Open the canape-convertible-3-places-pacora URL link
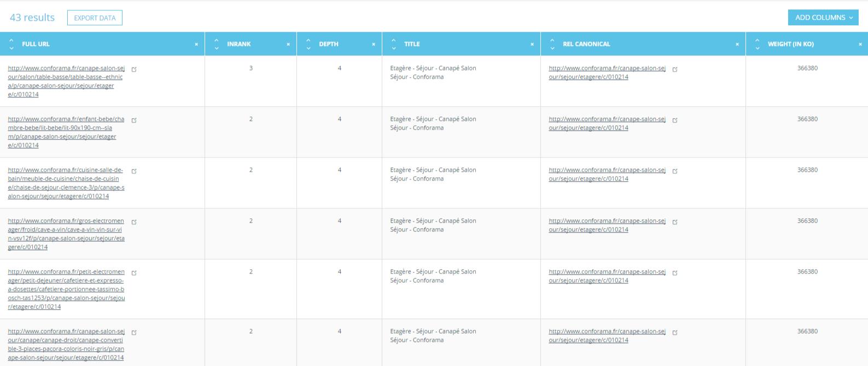Image resolution: width=868 pixels, height=366 pixels. click(x=66, y=344)
